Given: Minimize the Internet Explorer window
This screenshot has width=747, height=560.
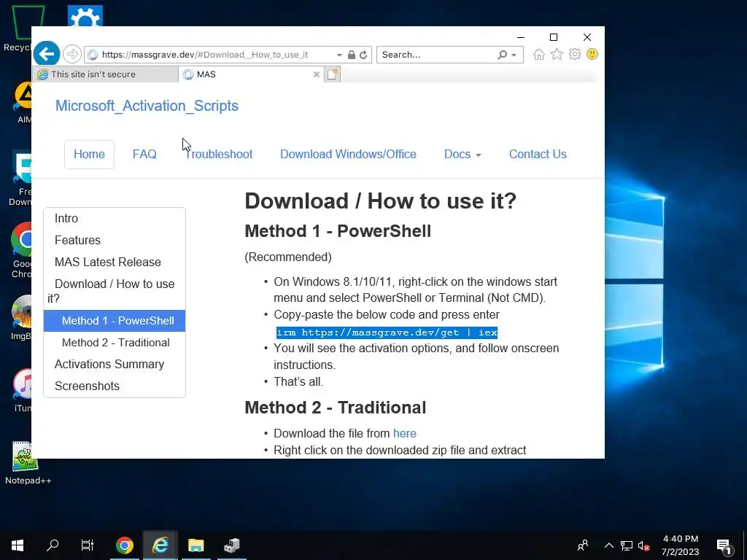Looking at the screenshot, I should pos(521,37).
